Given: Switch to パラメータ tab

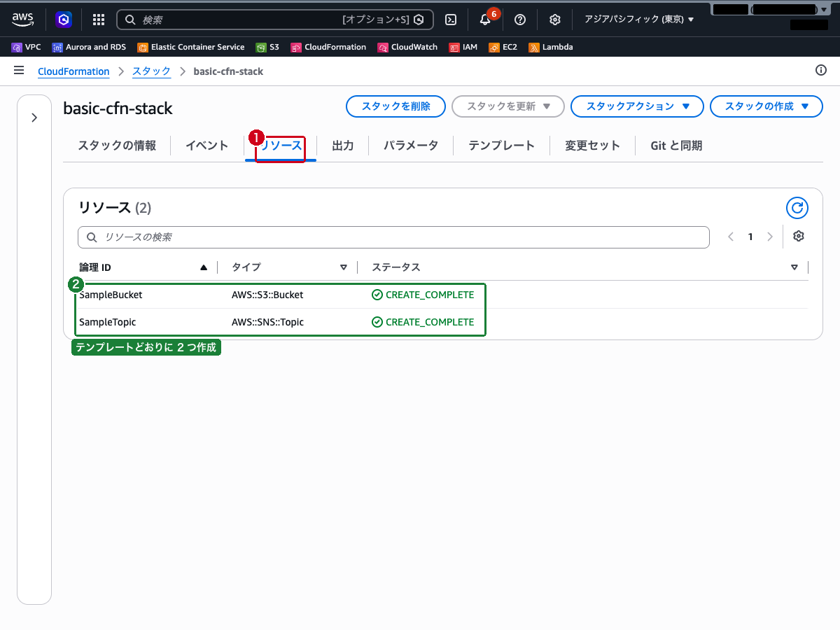Looking at the screenshot, I should (411, 146).
